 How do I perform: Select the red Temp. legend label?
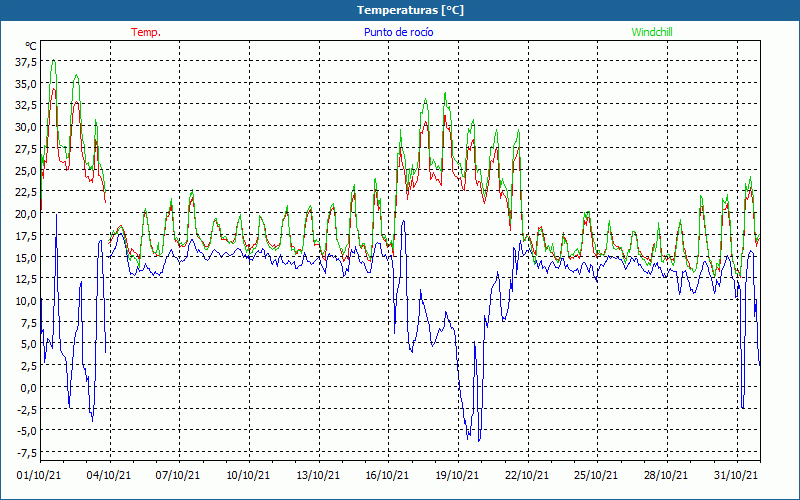point(146,32)
